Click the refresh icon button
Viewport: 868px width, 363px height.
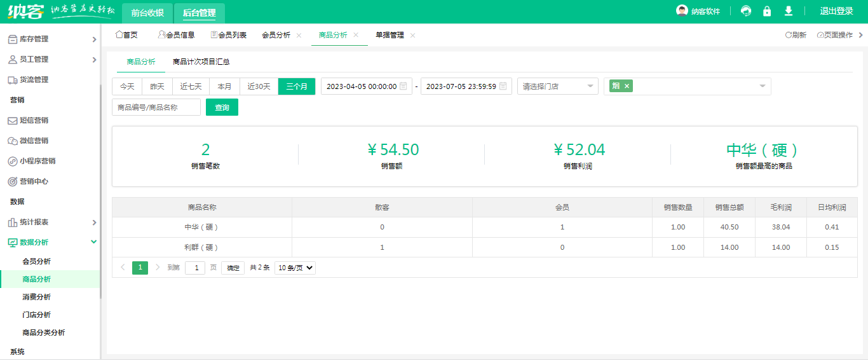tap(796, 35)
